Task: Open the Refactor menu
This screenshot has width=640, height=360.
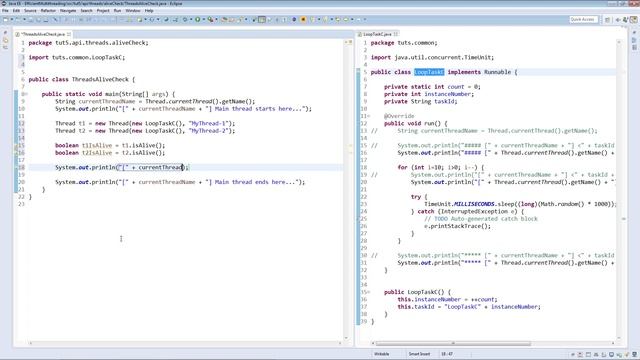Action: tap(48, 11)
